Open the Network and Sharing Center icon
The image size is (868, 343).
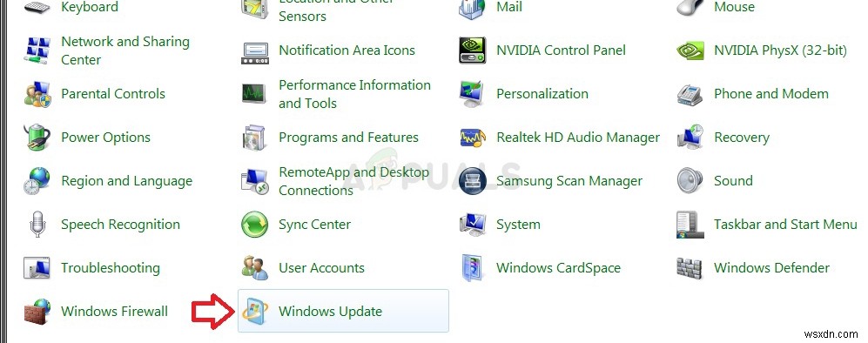click(37, 50)
